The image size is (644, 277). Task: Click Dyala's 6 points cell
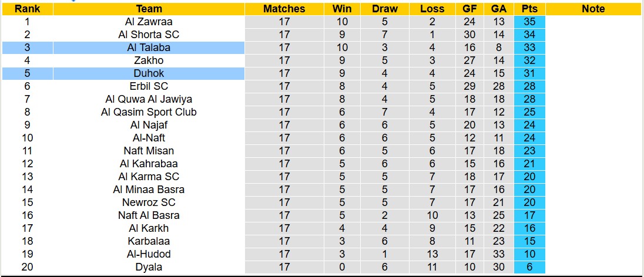point(529,267)
